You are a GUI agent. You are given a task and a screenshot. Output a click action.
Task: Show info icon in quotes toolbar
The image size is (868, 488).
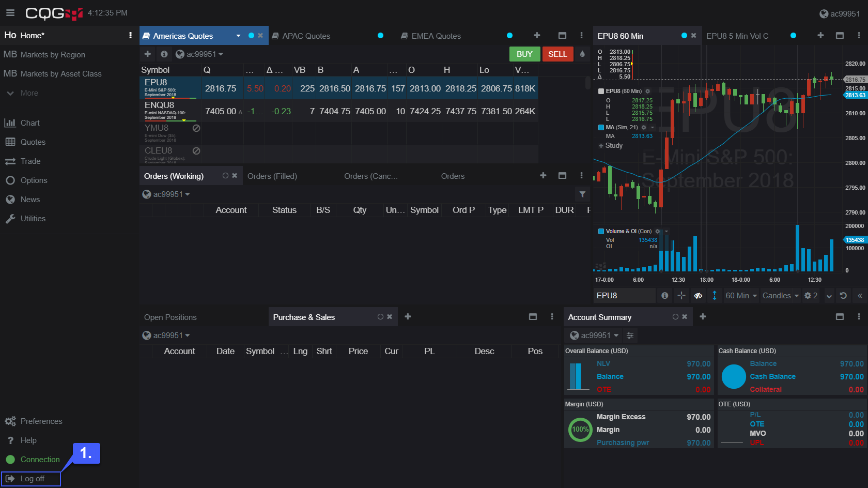coord(164,54)
